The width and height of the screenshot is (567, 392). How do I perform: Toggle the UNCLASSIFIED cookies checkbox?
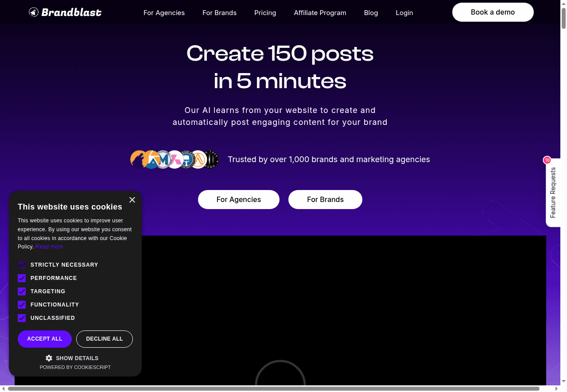point(22,318)
